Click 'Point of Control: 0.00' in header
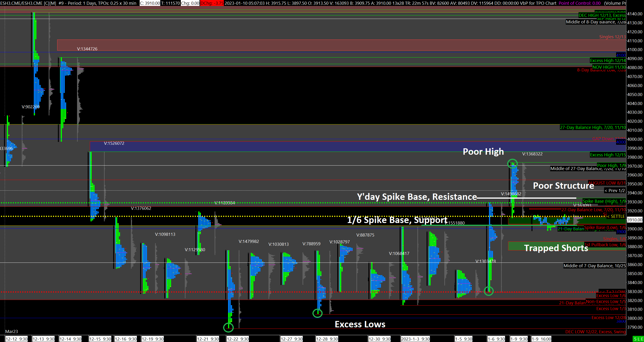 point(579,3)
